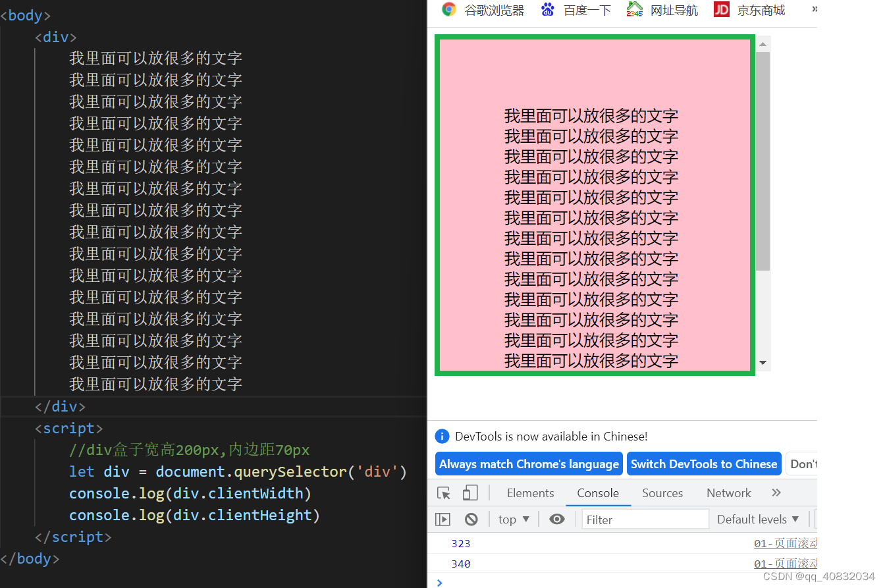Click Always match Chrome's language button
The height and width of the screenshot is (588, 885).
529,464
